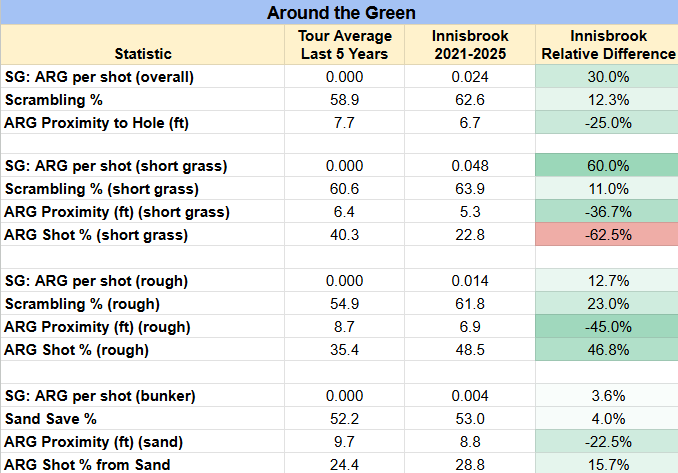Click the SG: ARG per shot (overall) label
This screenshot has height=473, width=678.
[x=99, y=77]
